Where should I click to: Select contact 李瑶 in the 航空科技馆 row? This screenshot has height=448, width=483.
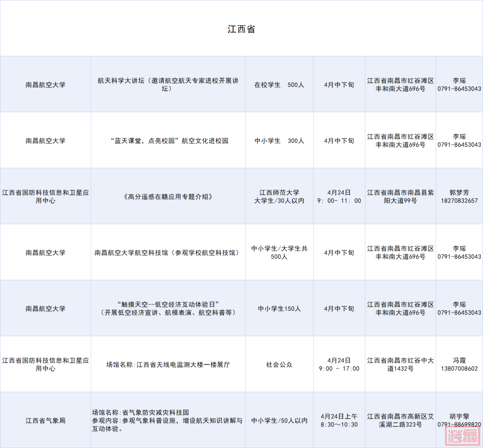coord(459,253)
